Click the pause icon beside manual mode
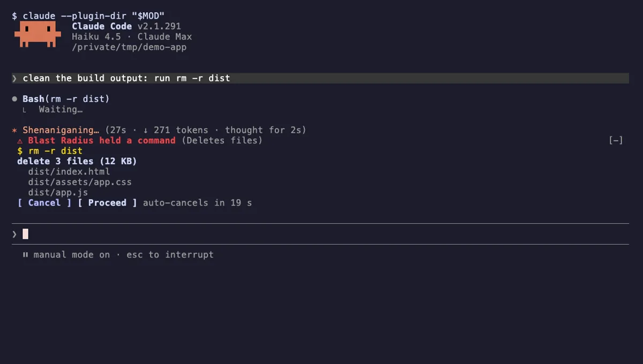The image size is (643, 364). [x=25, y=255]
